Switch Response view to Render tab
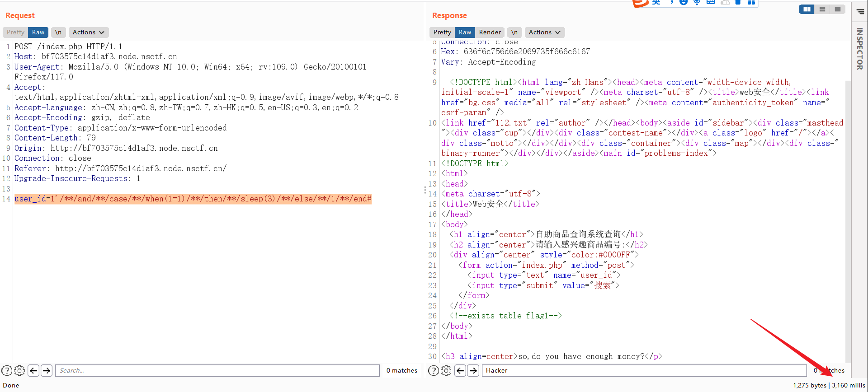 tap(490, 32)
